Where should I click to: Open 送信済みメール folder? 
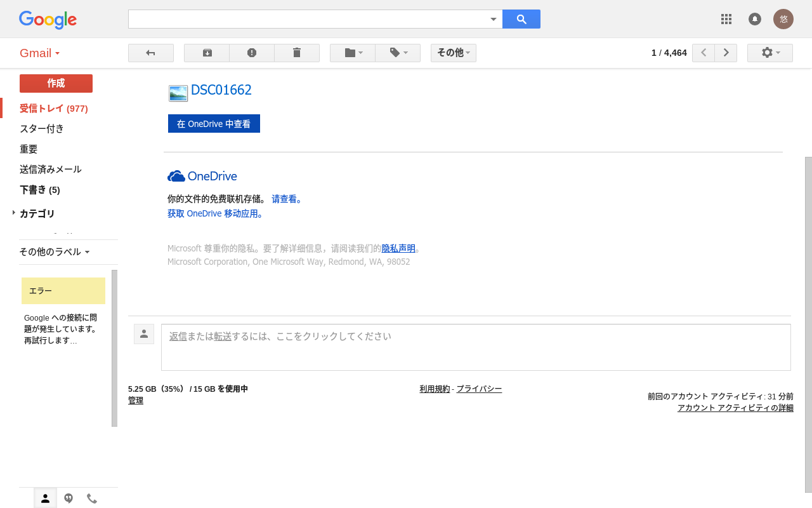point(51,170)
